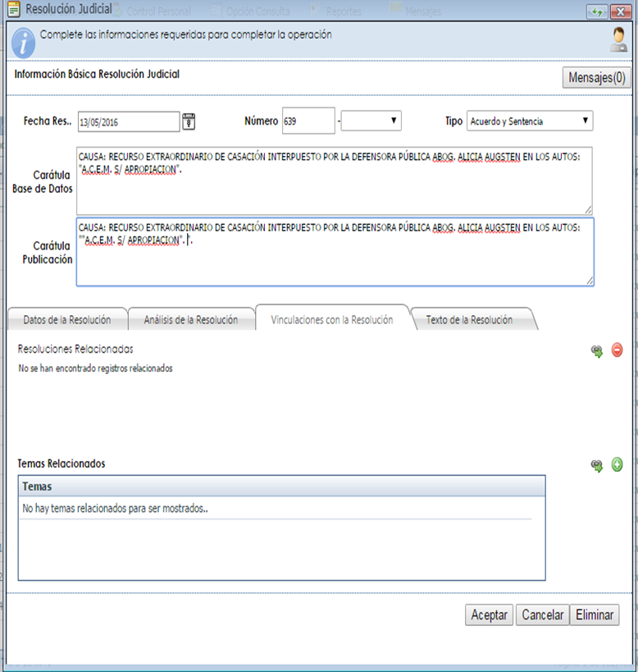Click the link icon beside Resoluciones Relacionadas
The image size is (638, 672).
[597, 350]
